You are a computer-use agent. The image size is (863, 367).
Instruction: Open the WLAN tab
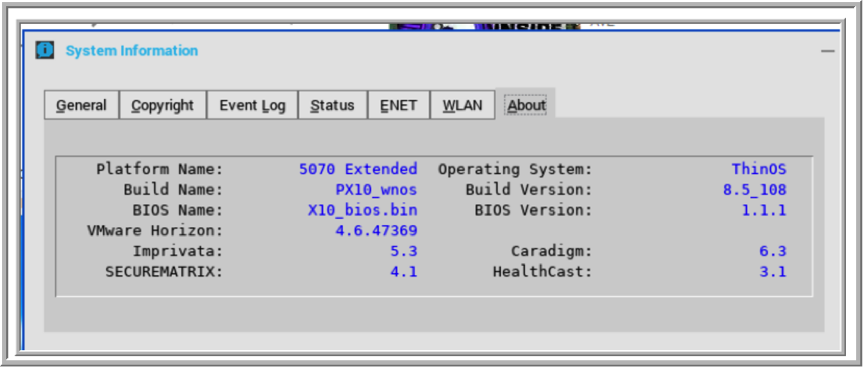pos(462,105)
